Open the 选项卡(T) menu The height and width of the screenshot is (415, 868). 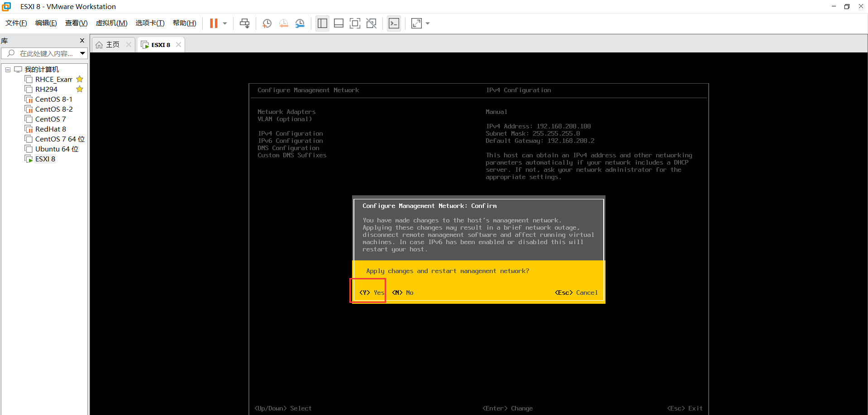(x=150, y=23)
